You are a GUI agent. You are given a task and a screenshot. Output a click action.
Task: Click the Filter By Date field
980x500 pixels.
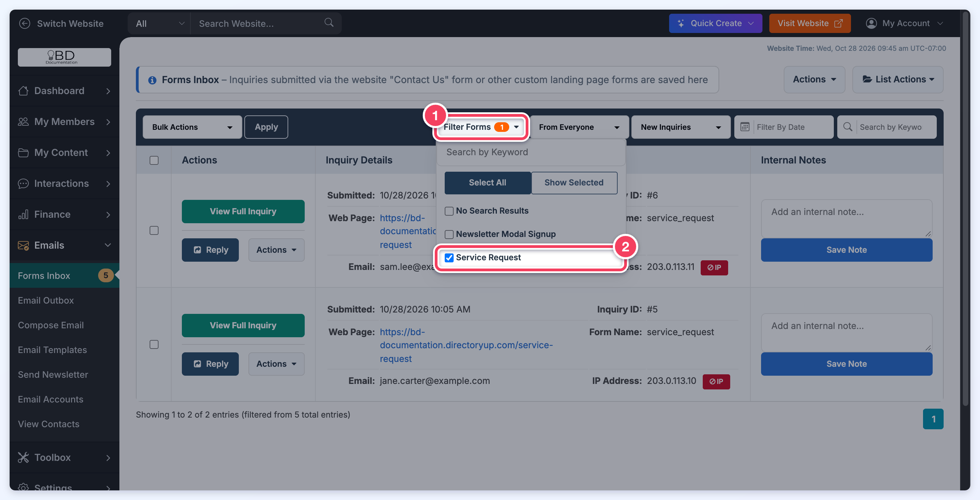pos(784,127)
